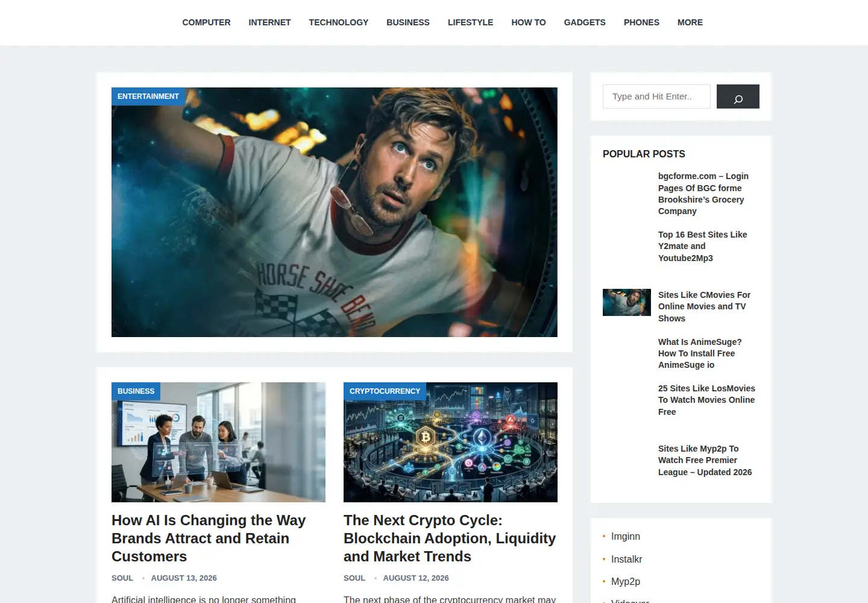Open the INTERNET menu item
Screen dimensions: 868x603
[x=269, y=22]
